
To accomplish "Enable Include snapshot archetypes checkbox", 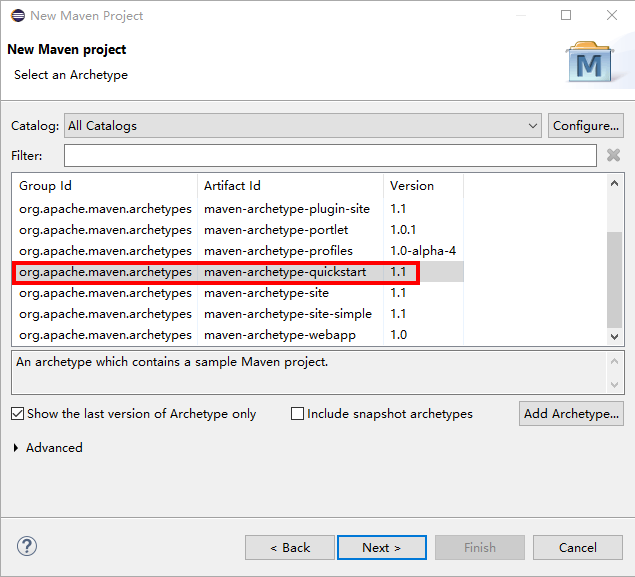I will point(297,414).
